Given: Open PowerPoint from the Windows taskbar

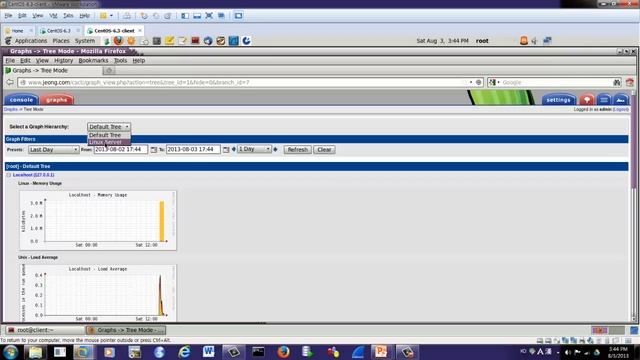Looking at the screenshot, I should tap(381, 352).
